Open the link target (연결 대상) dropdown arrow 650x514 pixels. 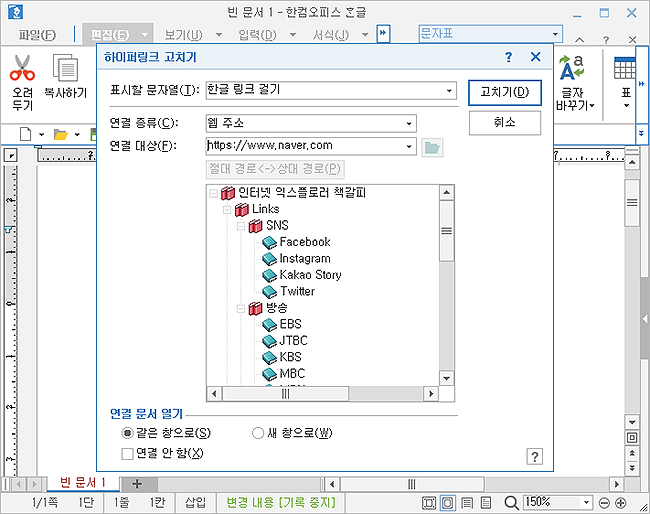click(409, 146)
